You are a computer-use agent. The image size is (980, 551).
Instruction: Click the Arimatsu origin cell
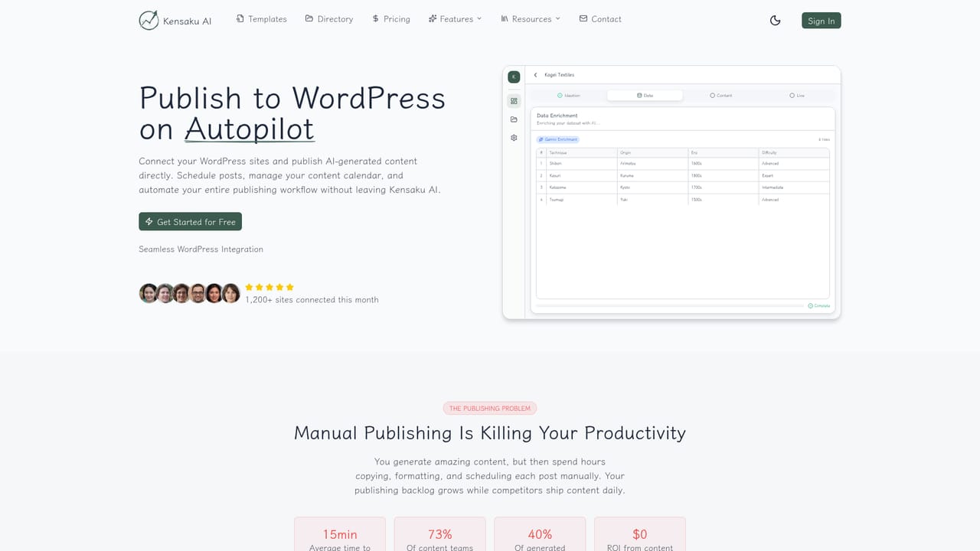(652, 164)
